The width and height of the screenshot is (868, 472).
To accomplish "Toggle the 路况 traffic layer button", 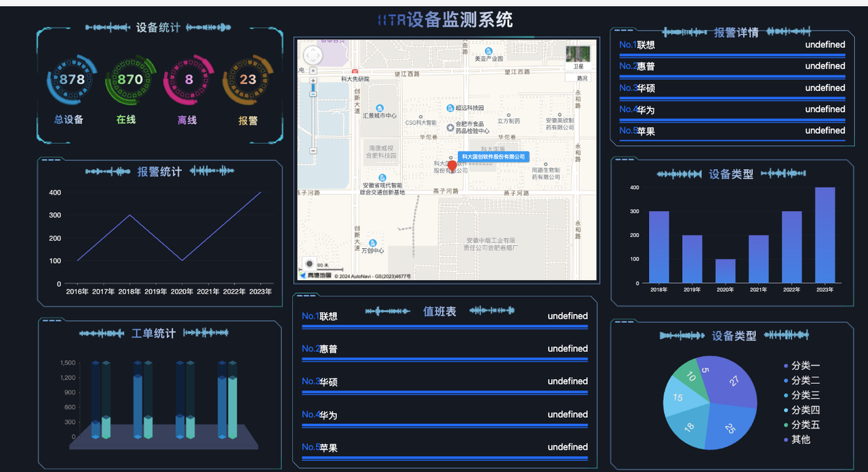I will click(578, 78).
